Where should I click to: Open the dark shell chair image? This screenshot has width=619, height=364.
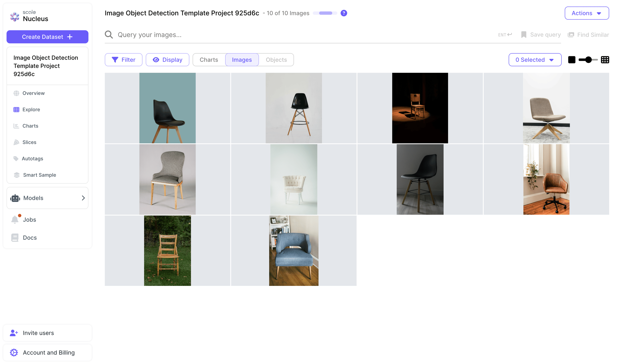pos(420,179)
